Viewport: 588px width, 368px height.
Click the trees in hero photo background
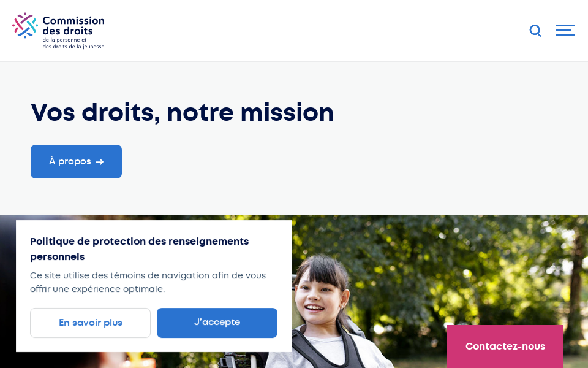coord(450,263)
